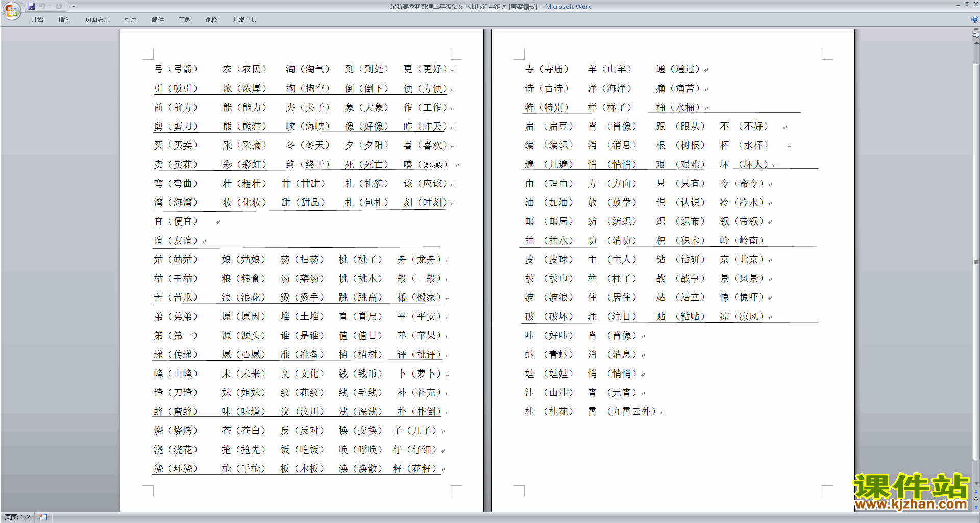
Task: Click the 页面: 1/2 status bar indicator
Action: [x=17, y=517]
